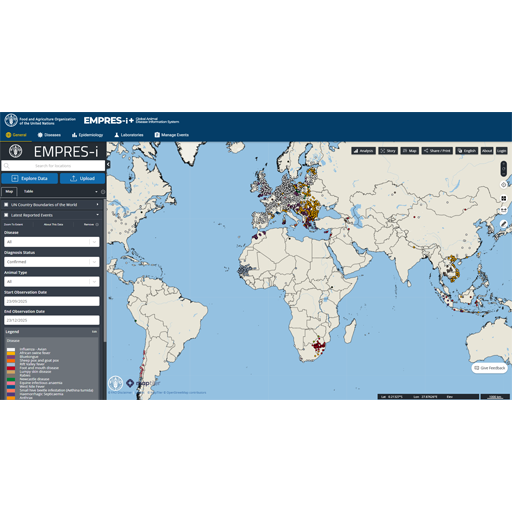Open the Map settings button
512x512 pixels.
410,151
